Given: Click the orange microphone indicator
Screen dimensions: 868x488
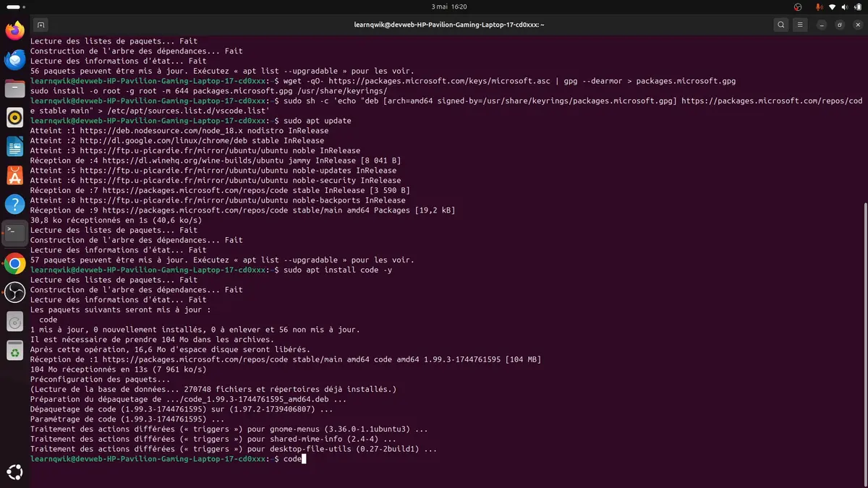Looking at the screenshot, I should pos(819,7).
